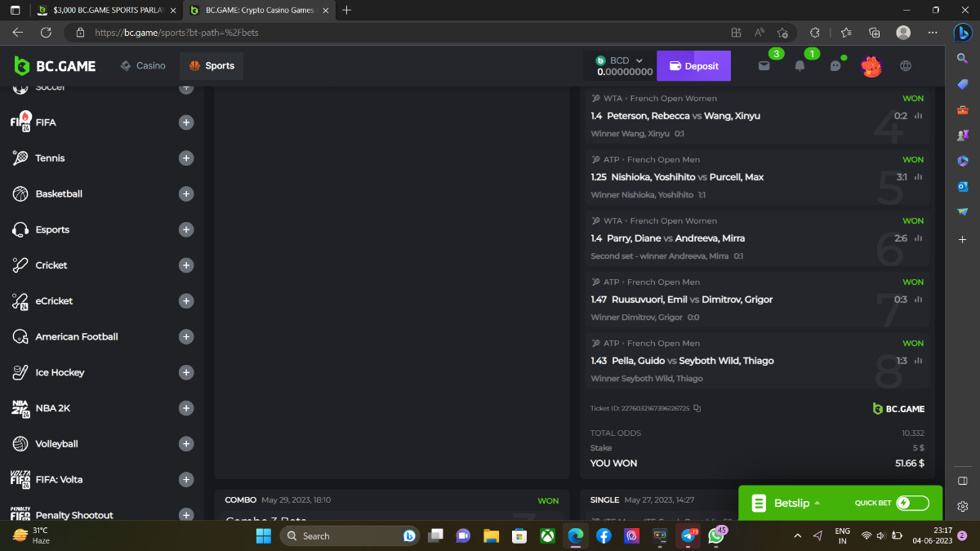980x551 pixels.
Task: Switch to the Casino tab
Action: [x=143, y=66]
